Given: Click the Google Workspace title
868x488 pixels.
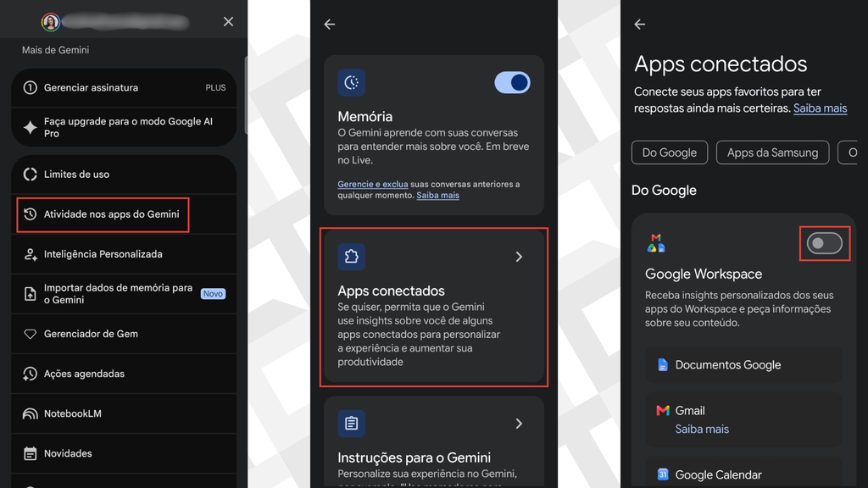Looking at the screenshot, I should click(703, 274).
